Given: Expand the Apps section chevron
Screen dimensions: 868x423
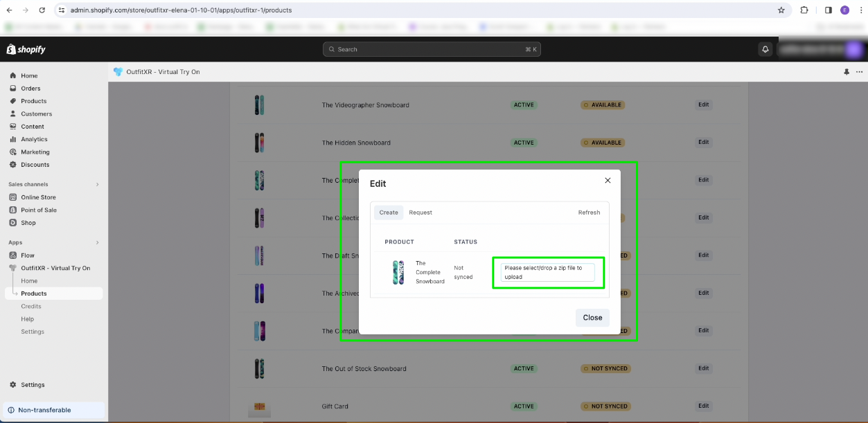Looking at the screenshot, I should [x=97, y=242].
